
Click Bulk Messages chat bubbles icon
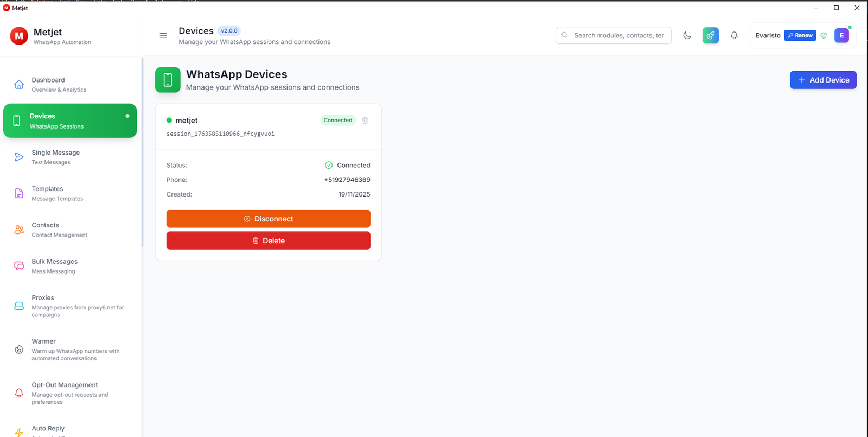tap(19, 266)
